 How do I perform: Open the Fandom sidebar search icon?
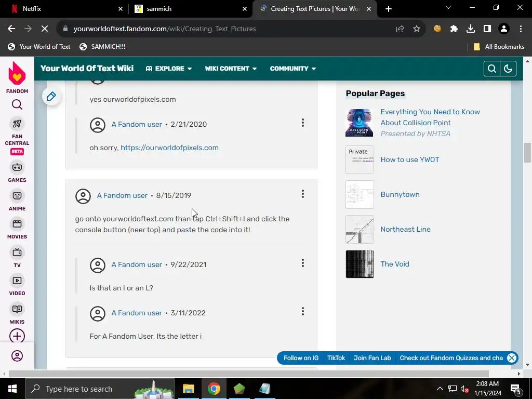17,104
